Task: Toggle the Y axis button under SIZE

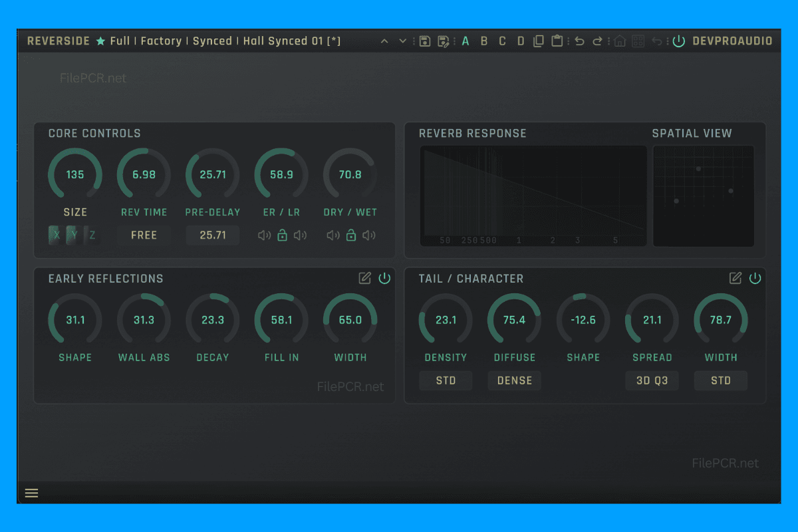Action: click(x=74, y=235)
